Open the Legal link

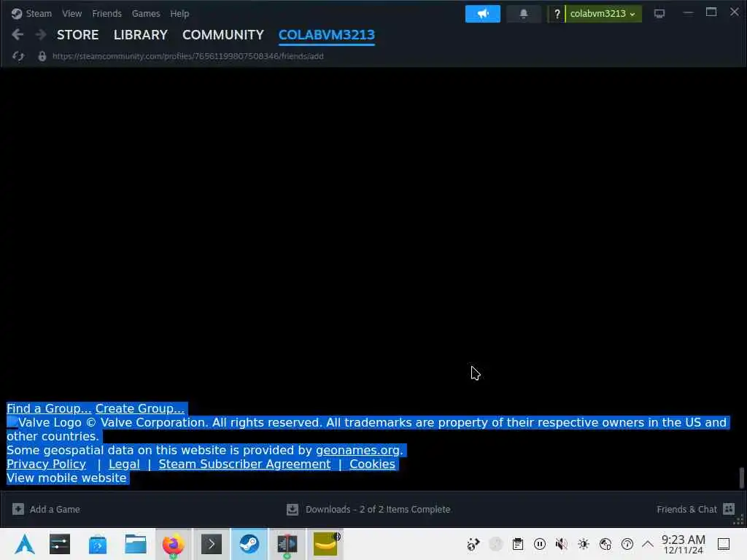click(x=124, y=464)
